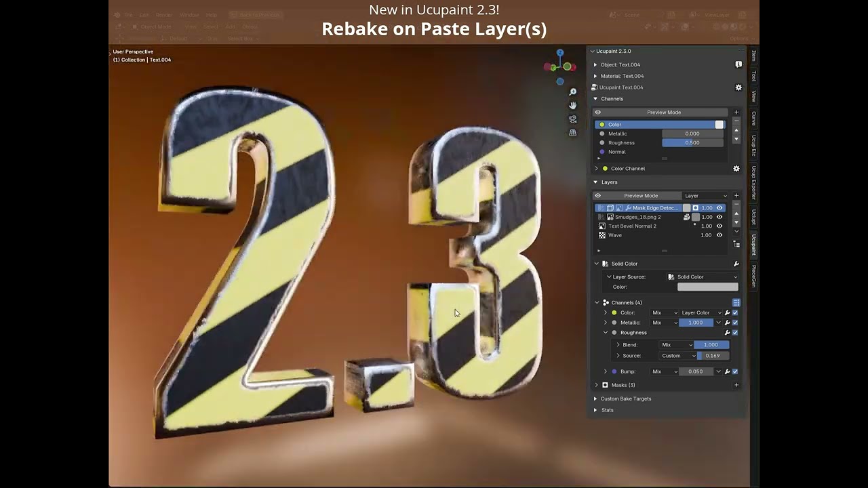Open the info icon beside Object: Text.004
The width and height of the screenshot is (868, 488).
coord(738,64)
